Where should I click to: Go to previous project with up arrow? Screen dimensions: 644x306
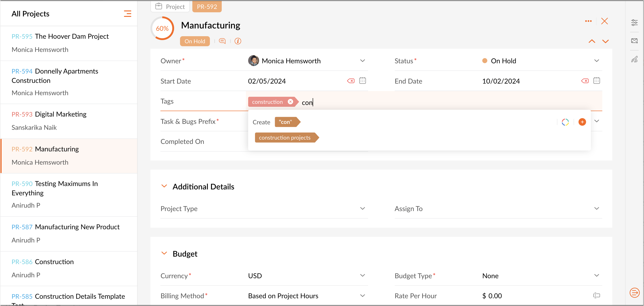coord(592,41)
